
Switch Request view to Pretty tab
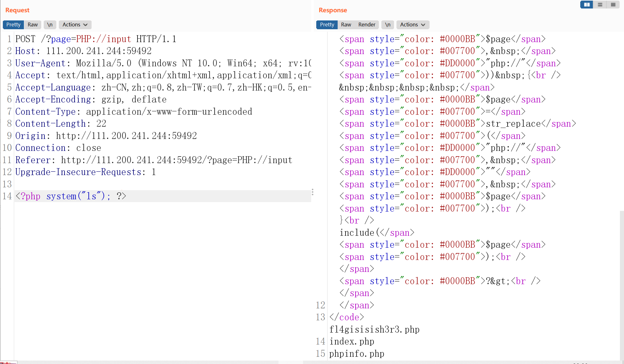13,25
